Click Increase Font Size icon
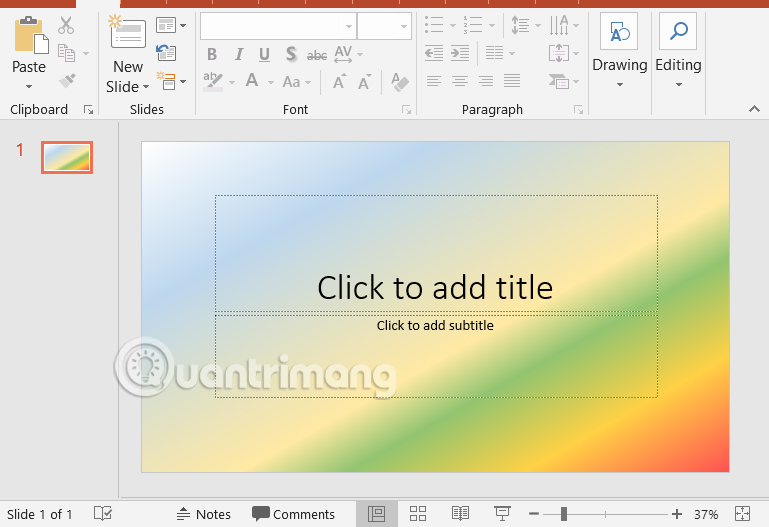The height and width of the screenshot is (527, 769). pos(339,81)
